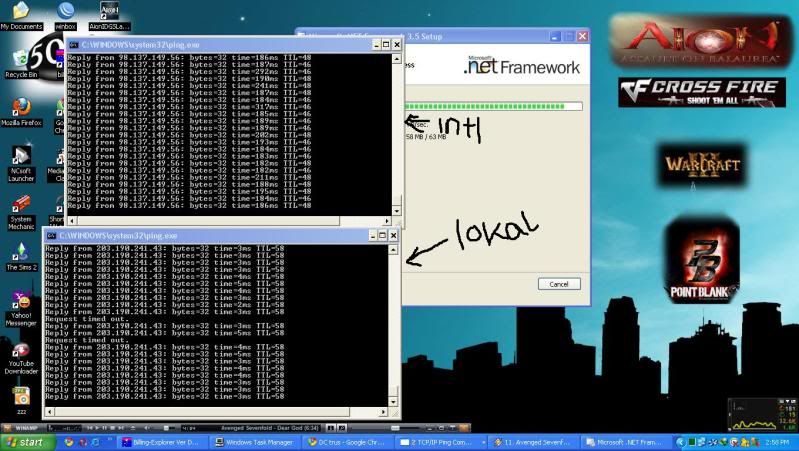Minimize the lower ping.exe window
The image size is (799, 451).
click(x=373, y=235)
